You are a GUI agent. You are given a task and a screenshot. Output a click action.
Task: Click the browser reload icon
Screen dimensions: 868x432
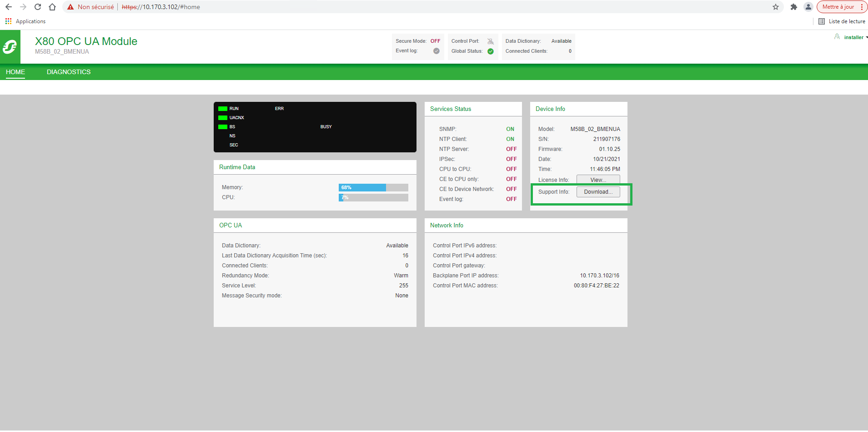tap(38, 7)
